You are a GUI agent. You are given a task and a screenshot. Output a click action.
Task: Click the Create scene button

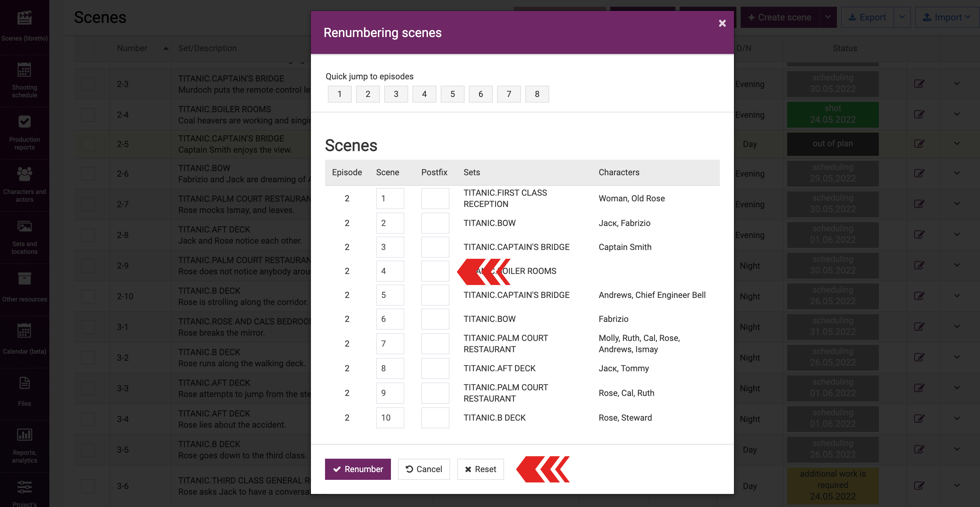click(x=779, y=17)
